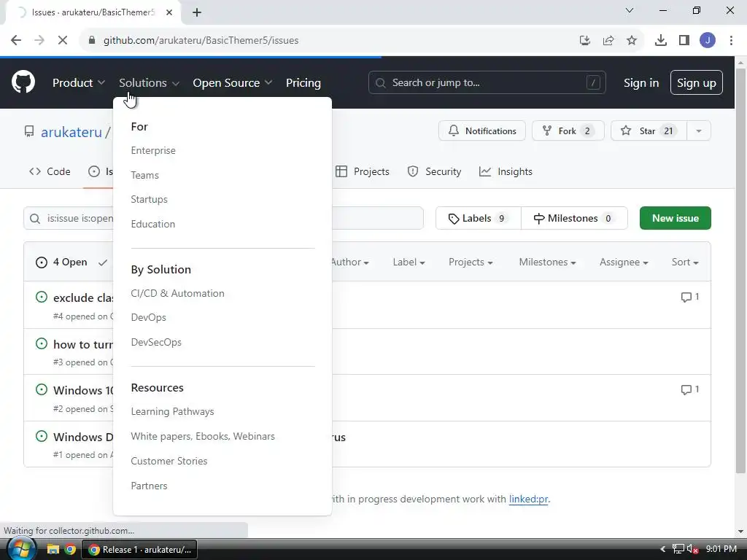Click the network tray icon
Image resolution: width=747 pixels, height=560 pixels.
click(678, 549)
